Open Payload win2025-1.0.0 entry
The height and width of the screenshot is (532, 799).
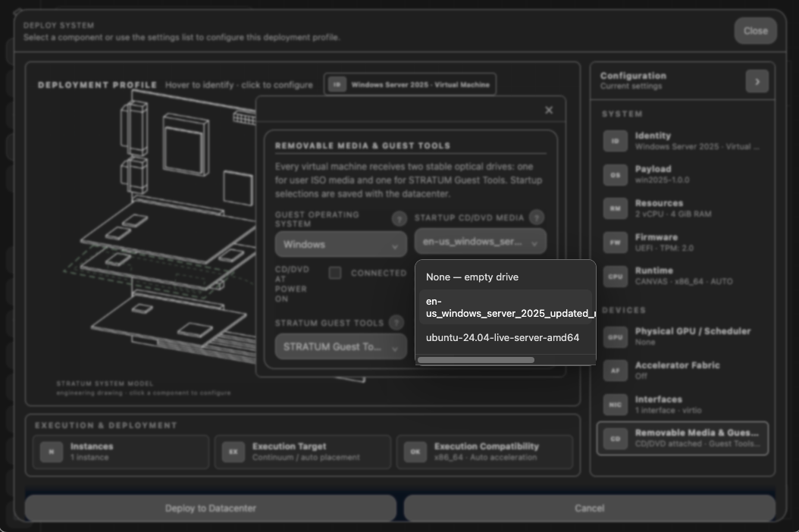[x=682, y=175]
